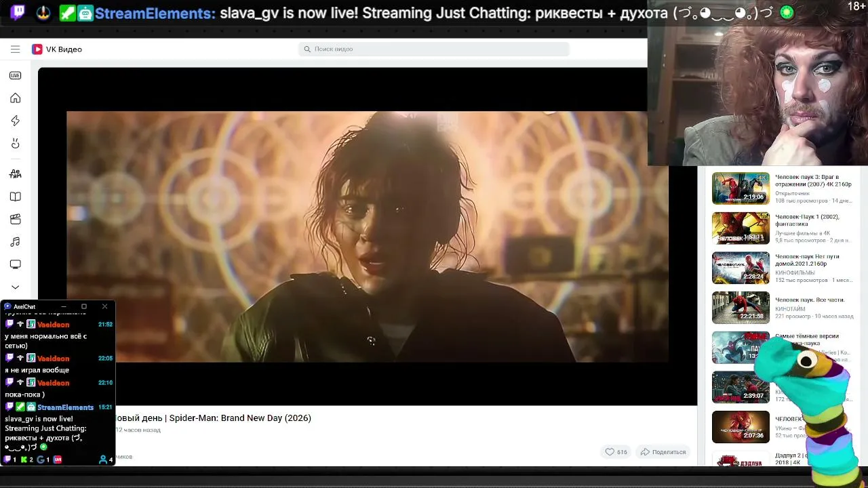Open Человек-Паук 1 (2002), фантастика title
The image size is (868, 488).
pos(807,220)
